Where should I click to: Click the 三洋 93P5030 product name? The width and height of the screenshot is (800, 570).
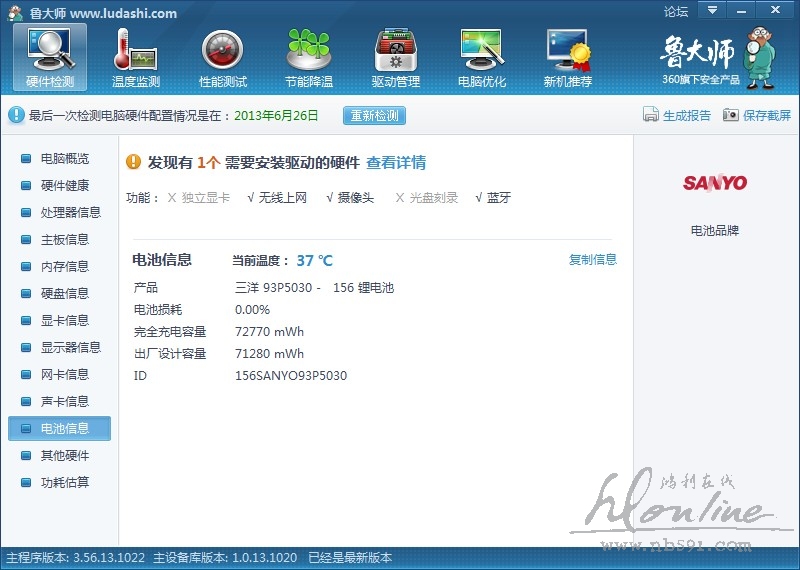[x=314, y=288]
